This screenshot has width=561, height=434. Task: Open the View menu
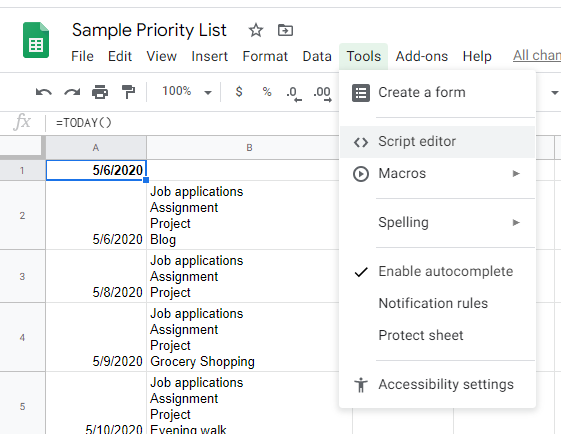(161, 56)
